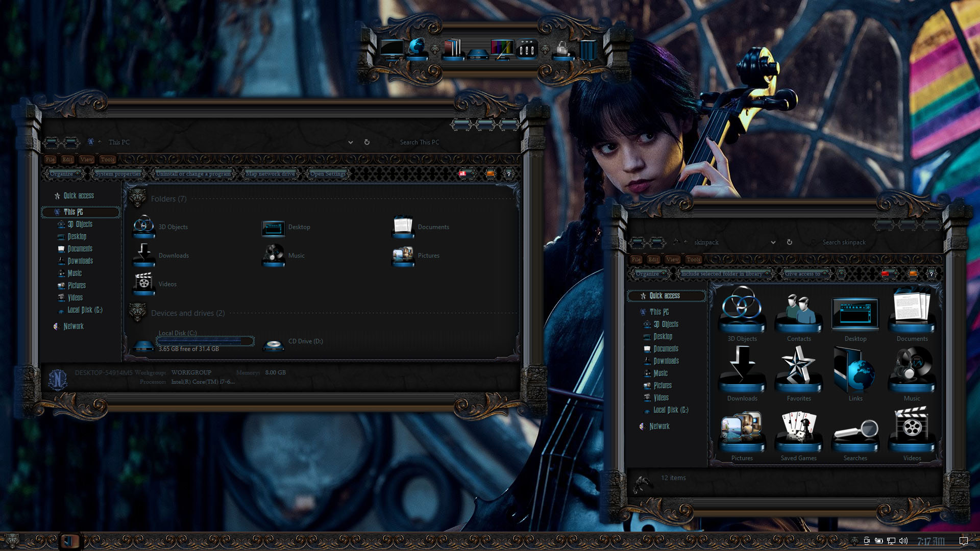Open Tools menu in skinpack window

(x=693, y=260)
